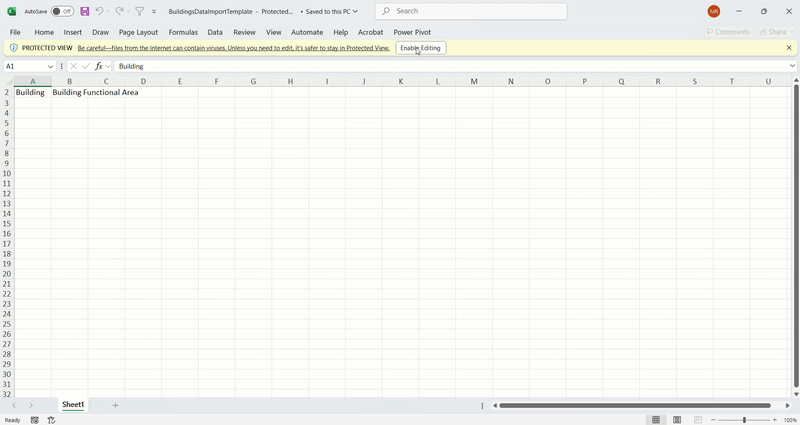
Task: Click the Enable Editing button
Action: pos(420,48)
